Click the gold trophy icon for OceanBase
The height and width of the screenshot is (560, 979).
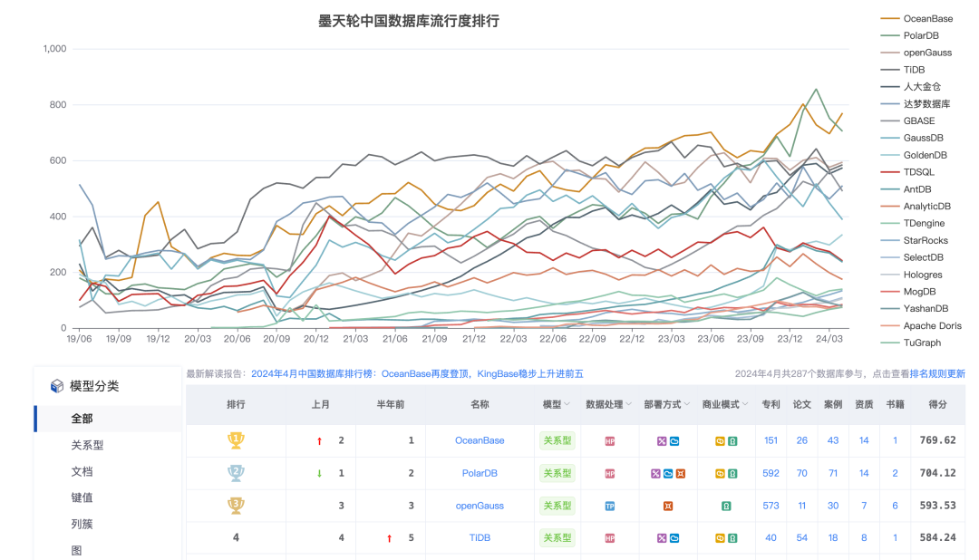click(x=236, y=440)
